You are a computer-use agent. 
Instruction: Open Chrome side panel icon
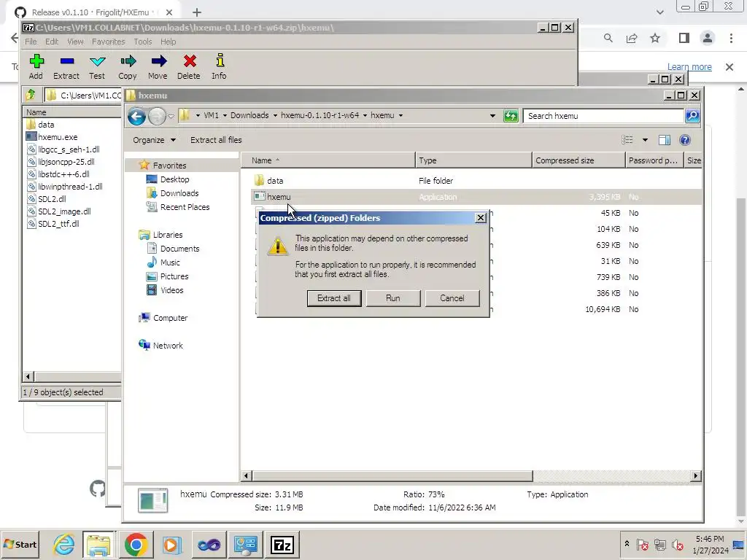[x=684, y=38]
